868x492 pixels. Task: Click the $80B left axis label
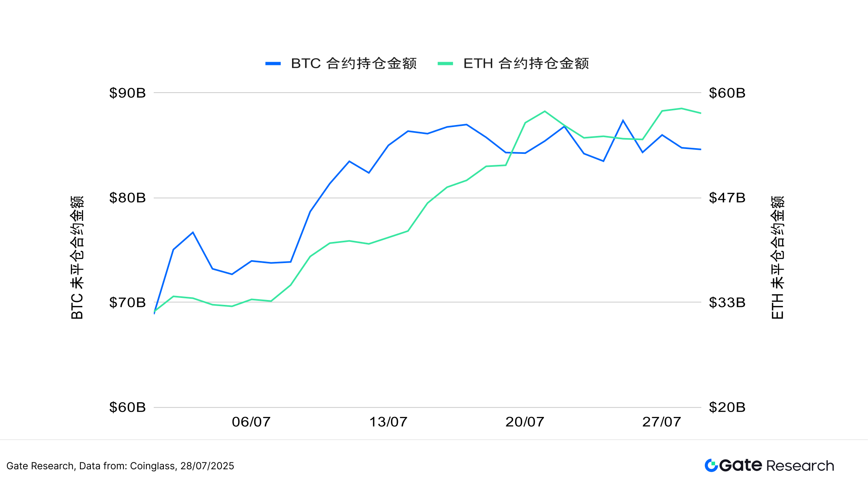pyautogui.click(x=127, y=198)
